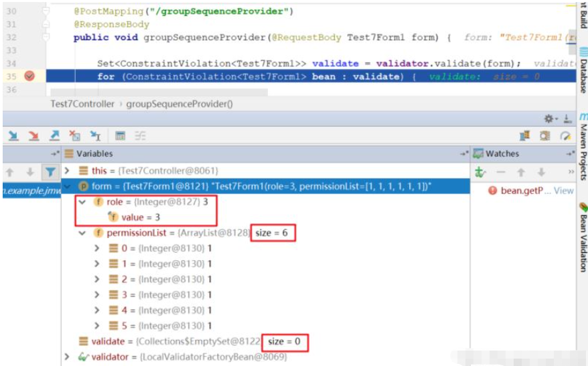Expand permissionList element 4
The height and width of the screenshot is (366, 588).
pos(96,310)
